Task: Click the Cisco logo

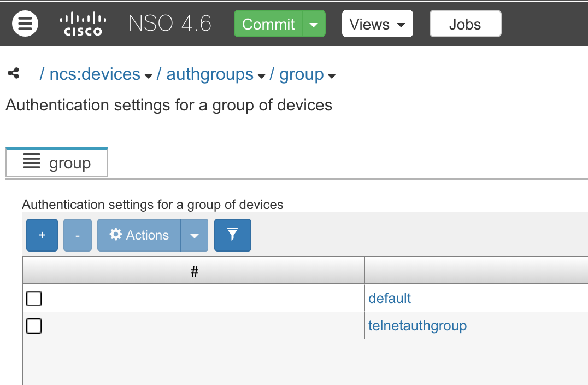Action: point(83,25)
